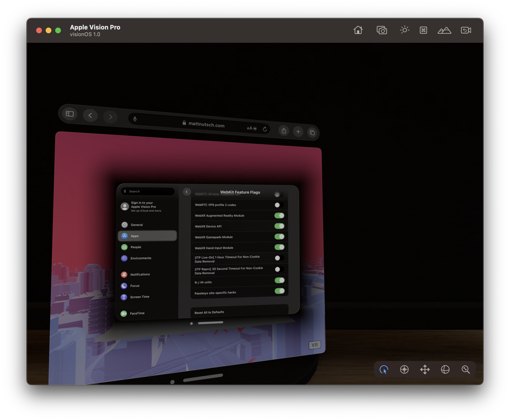Toggle WebXR Hand Input Module switch
510x420 pixels.
click(x=279, y=247)
